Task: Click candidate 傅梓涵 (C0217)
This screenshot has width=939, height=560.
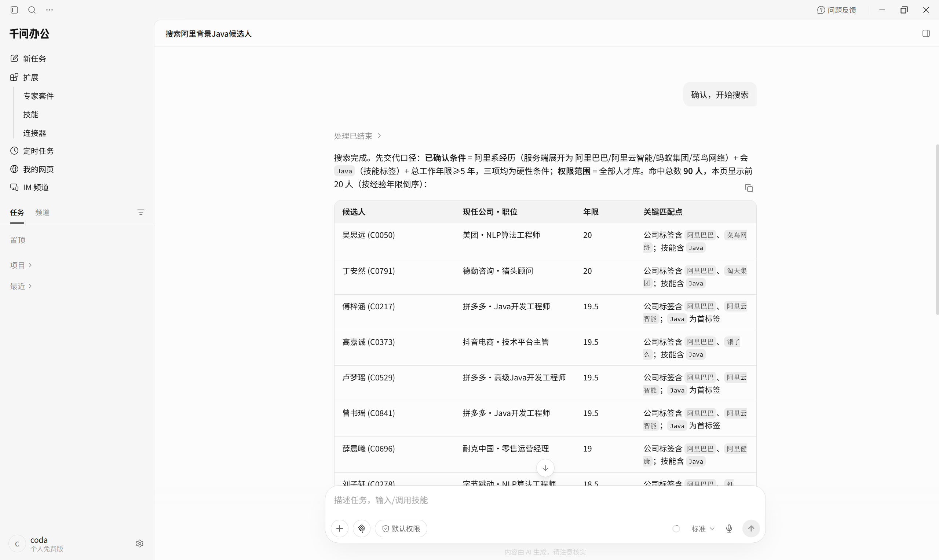Action: coord(369,306)
